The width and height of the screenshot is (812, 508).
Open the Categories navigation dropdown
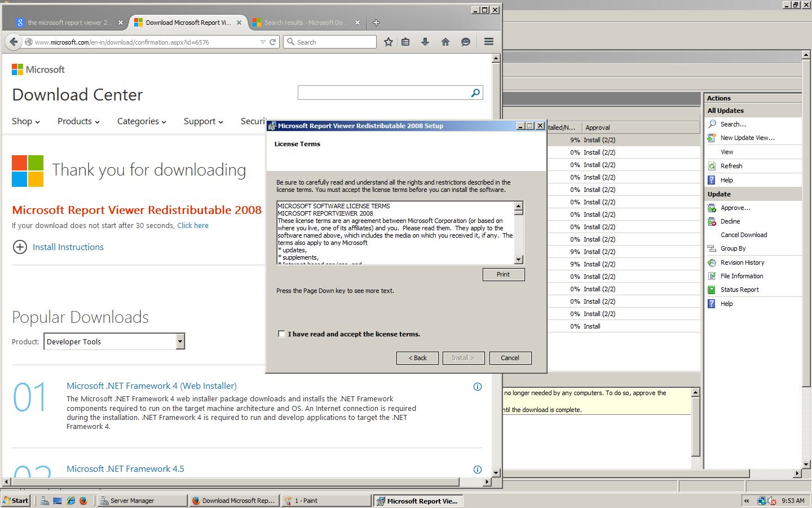pos(142,121)
